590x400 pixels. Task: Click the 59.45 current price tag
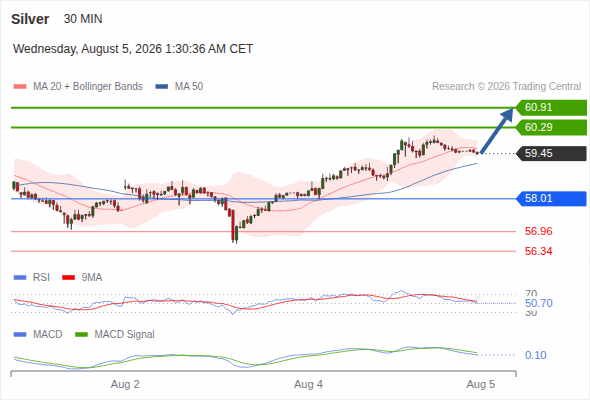[551, 154]
